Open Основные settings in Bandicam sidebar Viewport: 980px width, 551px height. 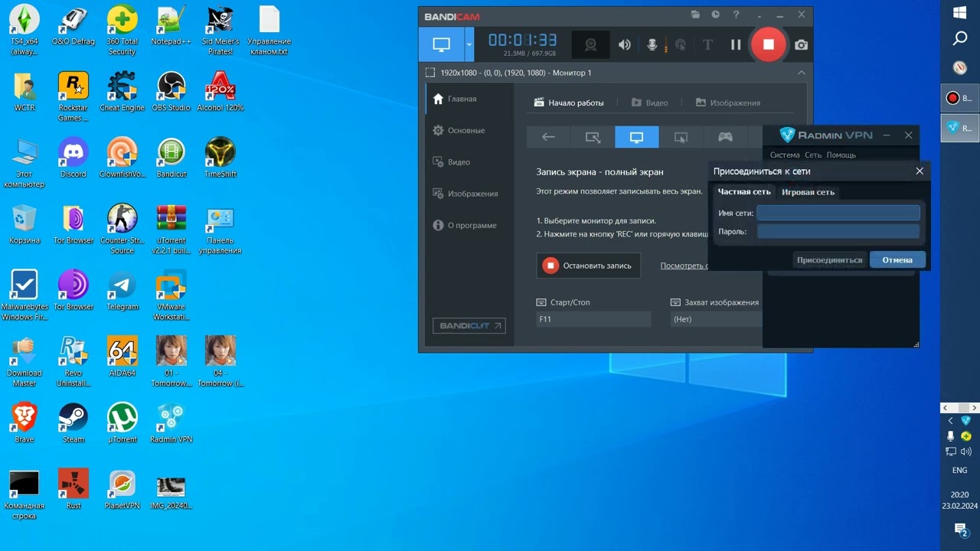(469, 130)
